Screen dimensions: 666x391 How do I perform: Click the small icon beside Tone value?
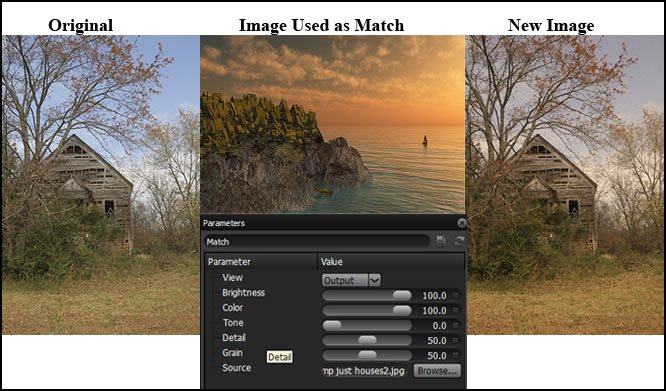456,325
